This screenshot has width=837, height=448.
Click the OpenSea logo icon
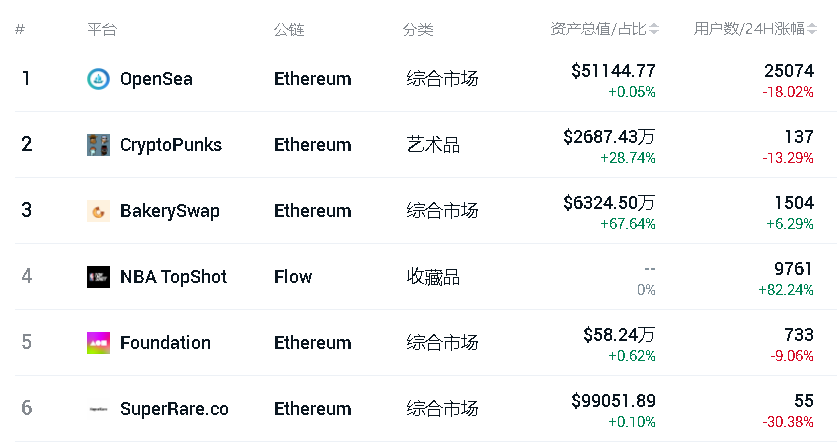point(98,79)
